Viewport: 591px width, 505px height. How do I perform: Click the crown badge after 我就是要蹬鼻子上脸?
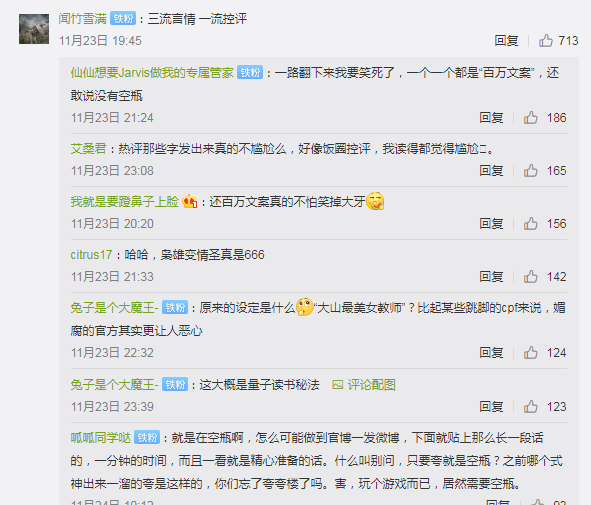click(x=190, y=202)
